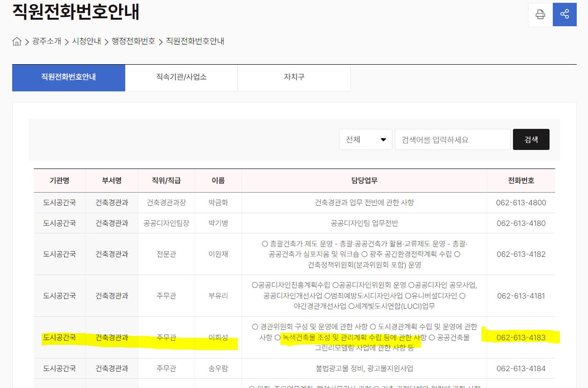Switch to the 직속기관/사업소 tab
The height and width of the screenshot is (388, 588).
[181, 77]
